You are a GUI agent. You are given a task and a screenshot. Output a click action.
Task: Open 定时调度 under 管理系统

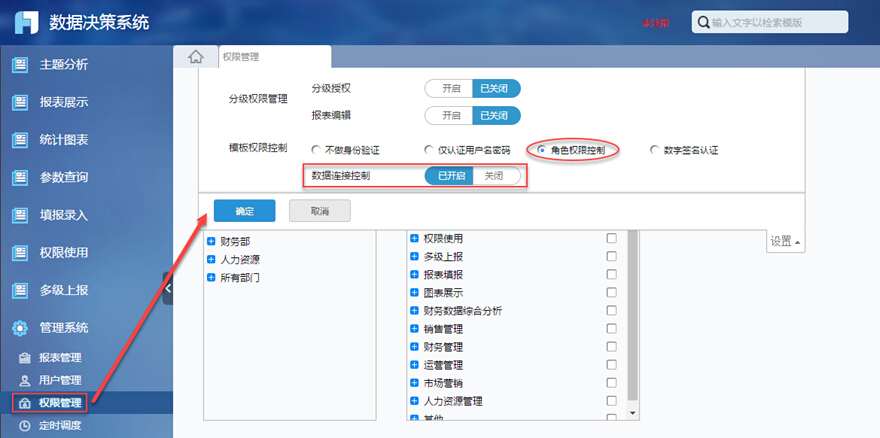pos(60,425)
